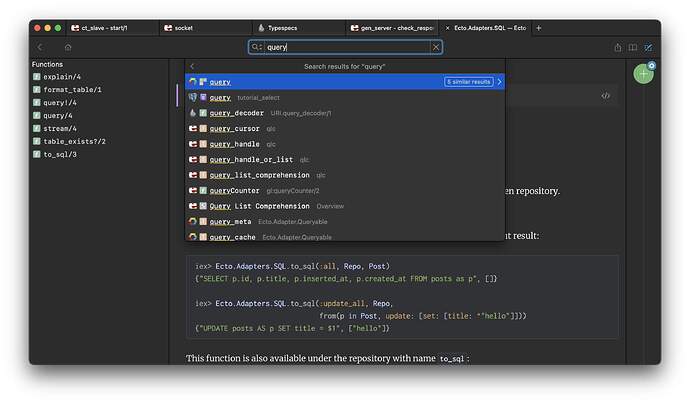Open query_meta Ecto.Adapter.Queryable result
Viewport: 690px width, 403px height.
[345, 222]
